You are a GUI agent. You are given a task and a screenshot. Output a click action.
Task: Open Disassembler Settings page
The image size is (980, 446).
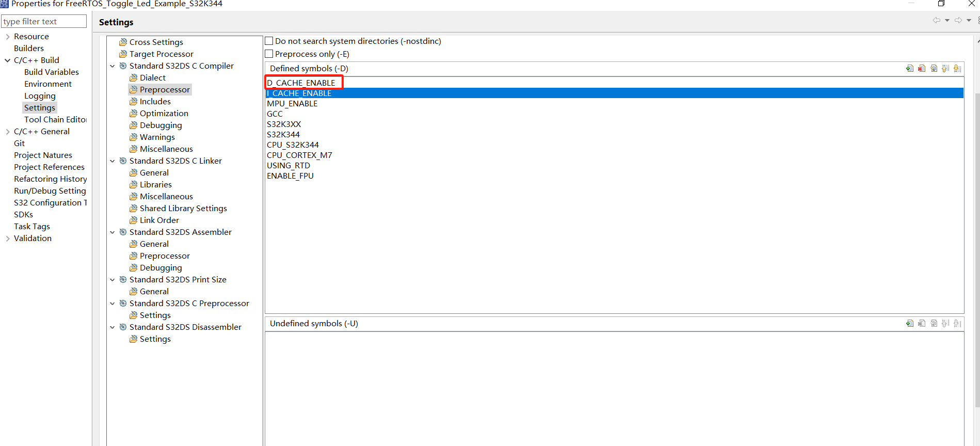(x=155, y=339)
